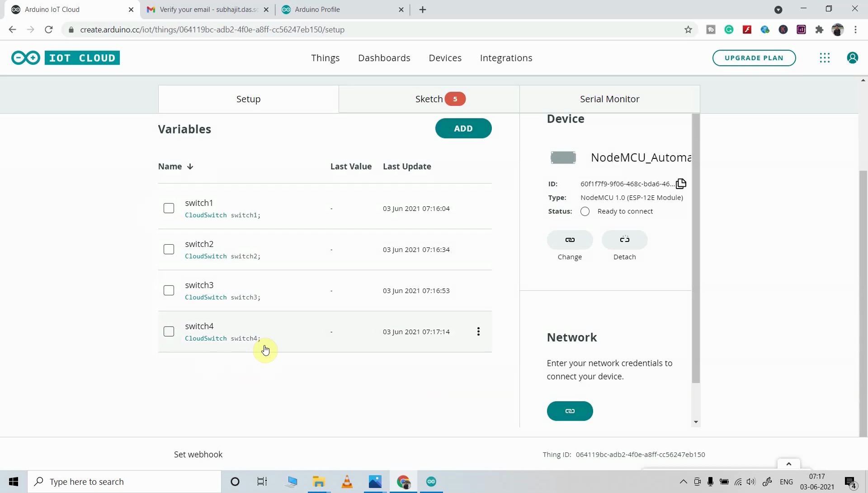The width and height of the screenshot is (868, 493).
Task: Copy the device ID using the copy icon
Action: click(x=681, y=184)
